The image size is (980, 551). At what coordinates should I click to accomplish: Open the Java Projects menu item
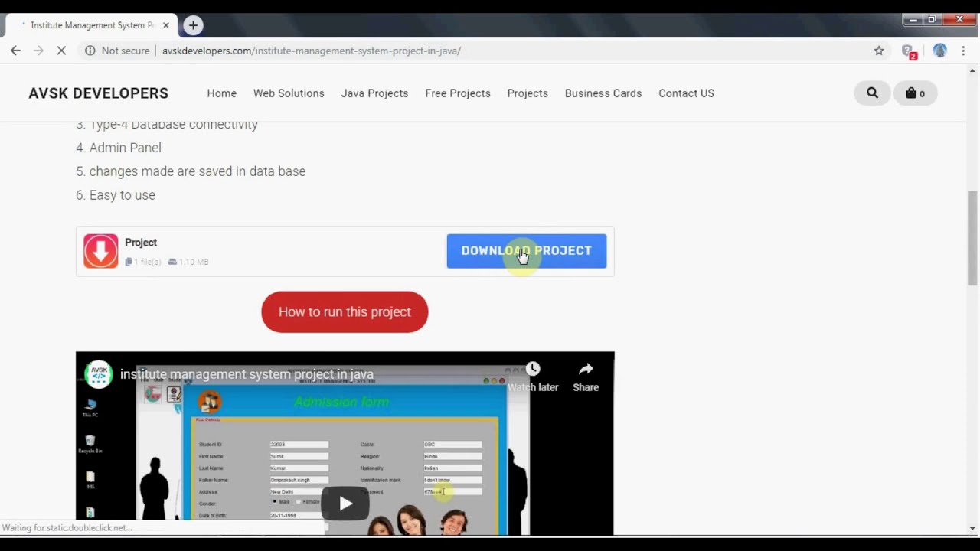[x=374, y=93]
